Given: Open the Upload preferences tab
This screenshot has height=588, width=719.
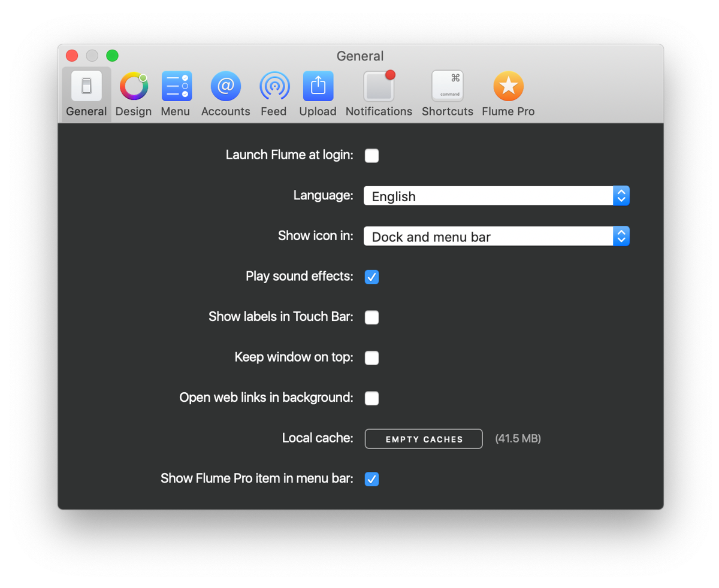Looking at the screenshot, I should tap(318, 94).
